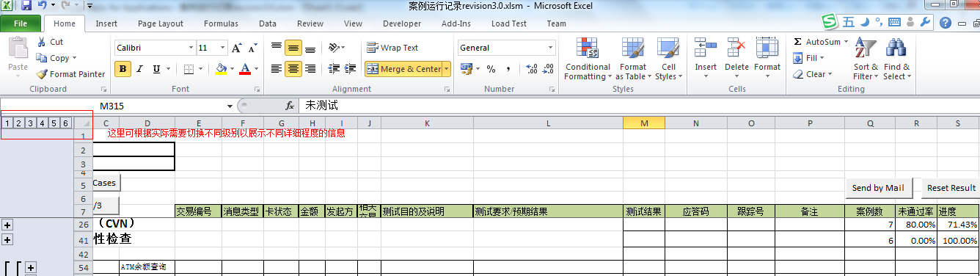Click Send by Mail button
Screen dimensions: 980x276
pos(878,188)
